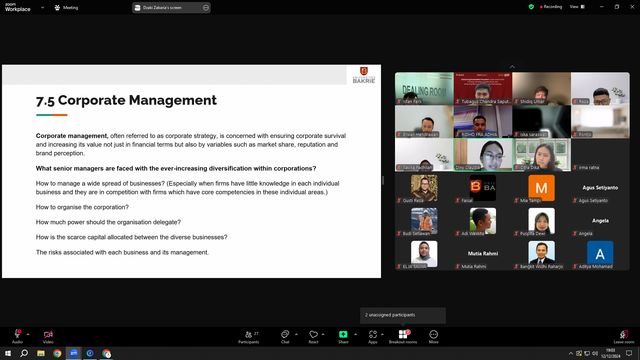This screenshot has width=640, height=360.
Task: Open Windows taskbar search
Action: (24, 353)
